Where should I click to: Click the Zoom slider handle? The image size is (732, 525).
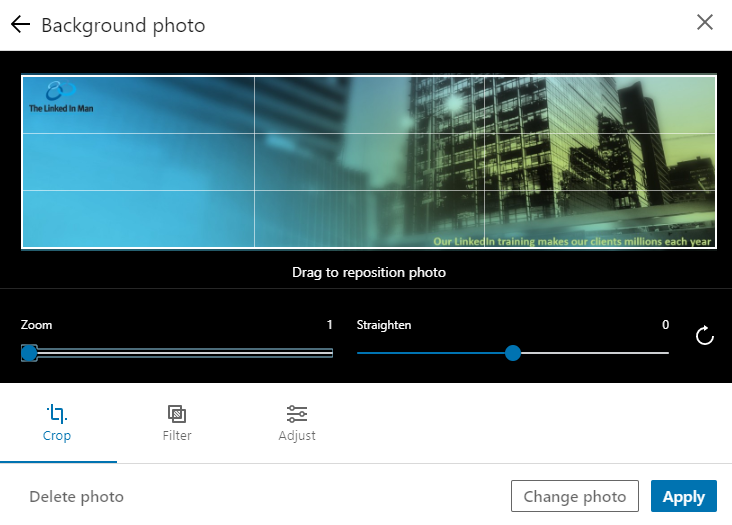point(29,353)
